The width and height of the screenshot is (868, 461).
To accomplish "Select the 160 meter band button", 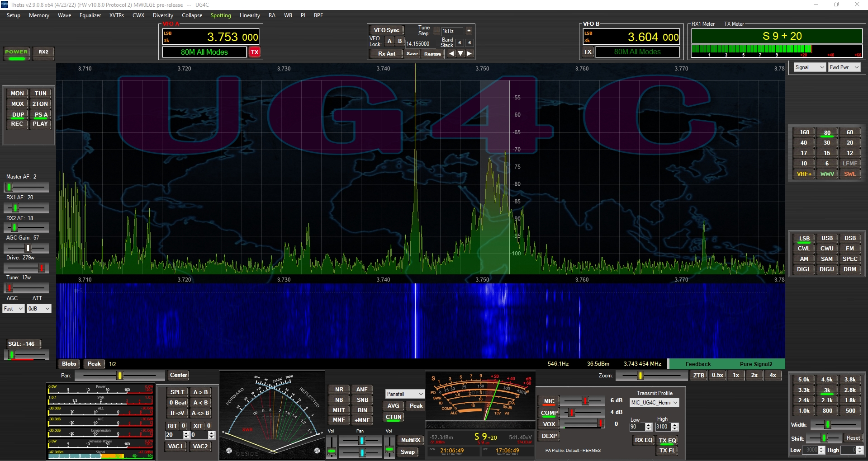I will click(804, 132).
